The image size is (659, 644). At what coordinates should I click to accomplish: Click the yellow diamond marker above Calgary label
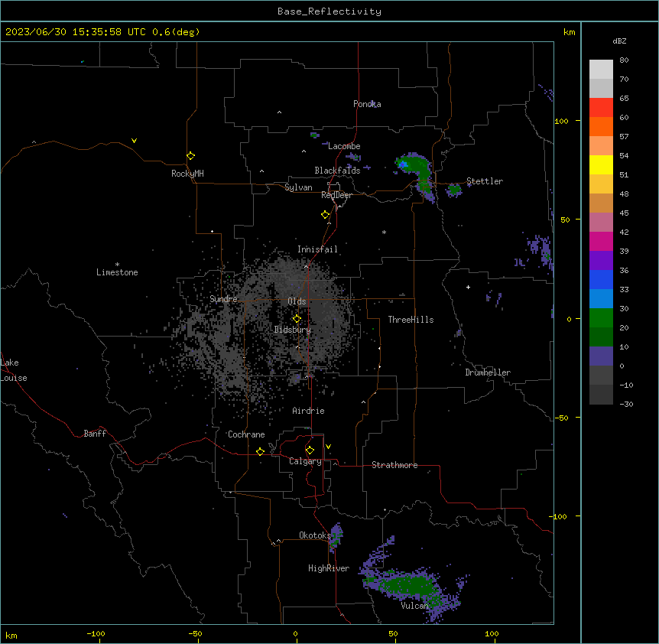(x=310, y=450)
